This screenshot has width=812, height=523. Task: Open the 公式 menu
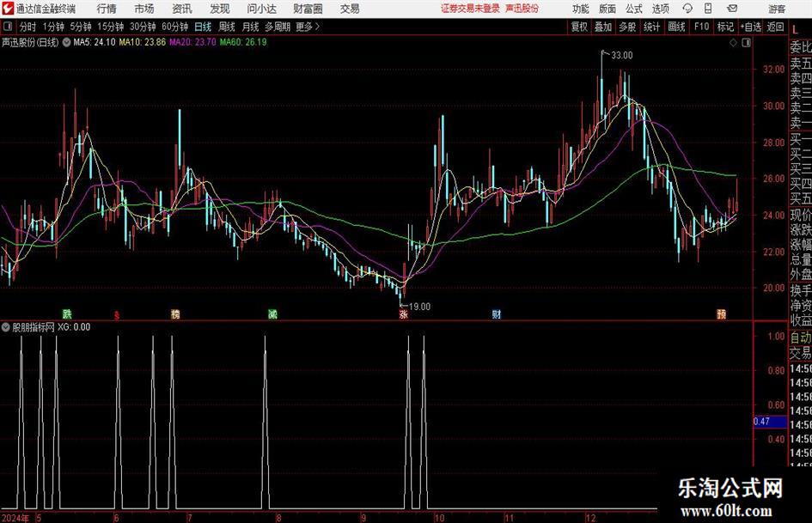click(x=634, y=9)
